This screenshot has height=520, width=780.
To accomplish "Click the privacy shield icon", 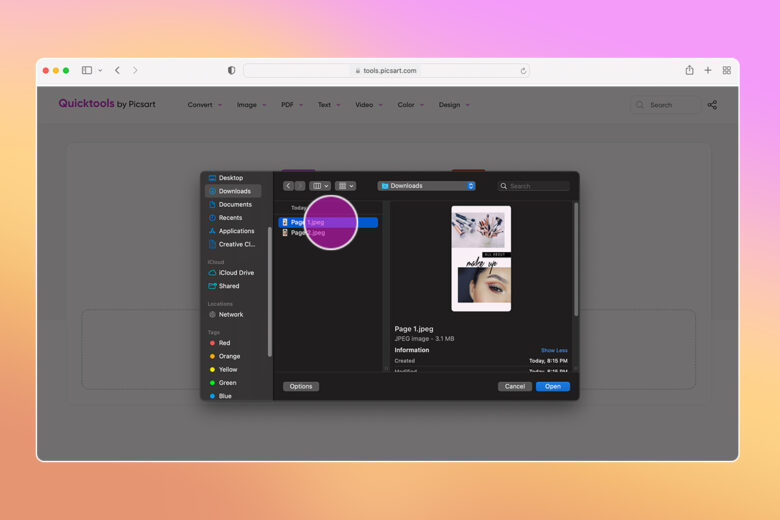I will coord(231,70).
